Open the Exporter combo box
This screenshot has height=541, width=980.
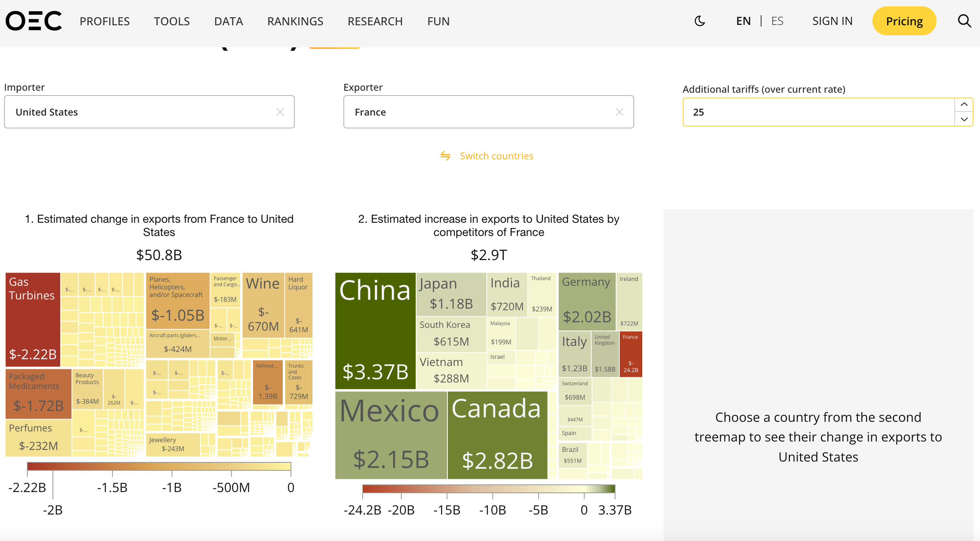488,112
